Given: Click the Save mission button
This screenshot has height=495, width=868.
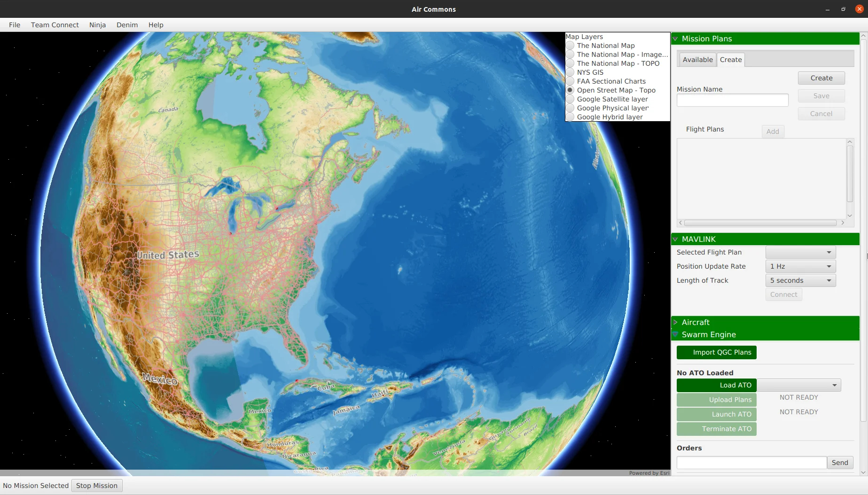Looking at the screenshot, I should [x=821, y=96].
